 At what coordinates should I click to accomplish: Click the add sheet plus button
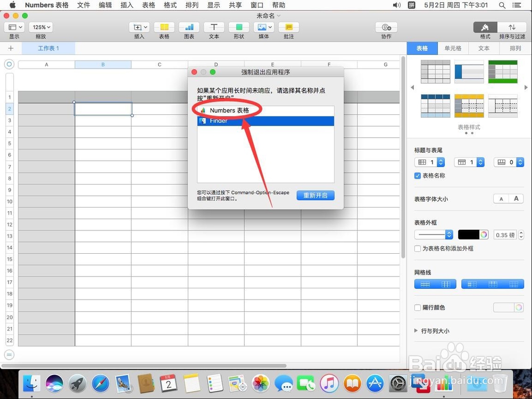point(11,48)
